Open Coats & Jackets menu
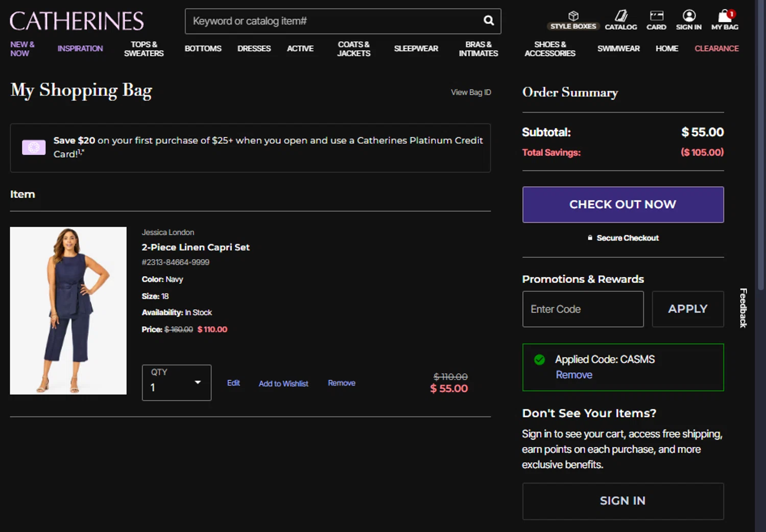This screenshot has width=766, height=532. (354, 49)
